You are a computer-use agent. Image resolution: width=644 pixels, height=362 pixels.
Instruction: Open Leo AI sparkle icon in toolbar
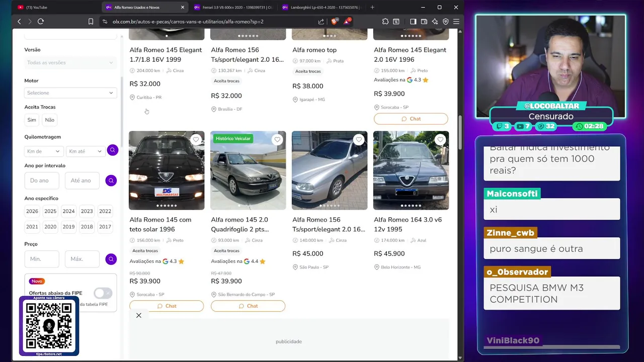pos(435,22)
